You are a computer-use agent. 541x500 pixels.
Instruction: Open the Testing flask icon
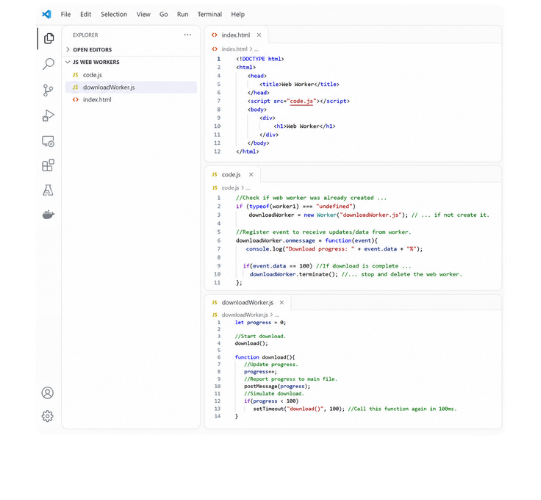point(48,190)
